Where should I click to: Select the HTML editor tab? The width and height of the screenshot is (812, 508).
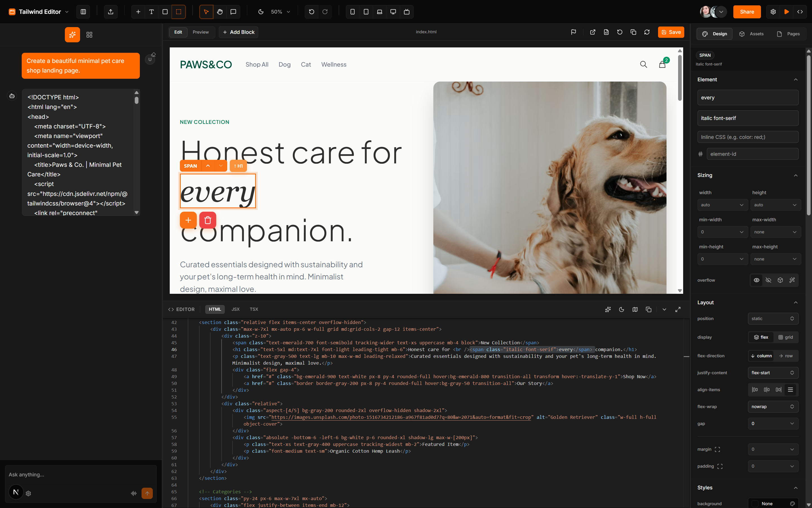(x=215, y=309)
